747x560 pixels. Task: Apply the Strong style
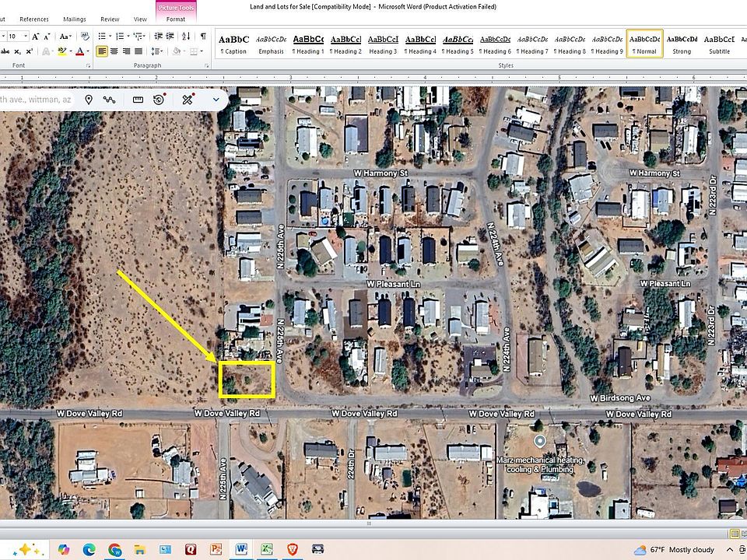pyautogui.click(x=682, y=44)
